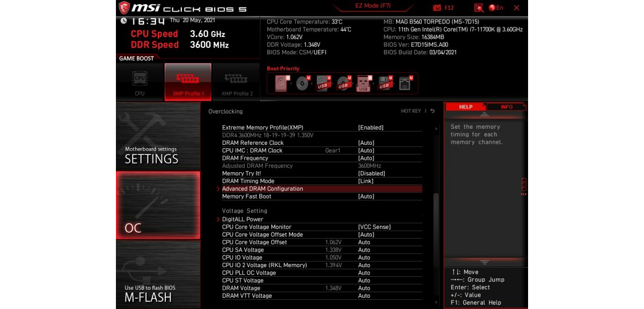Select the hard disk boot priority icon
Image resolution: width=644 pixels, height=309 pixels.
coord(281,83)
